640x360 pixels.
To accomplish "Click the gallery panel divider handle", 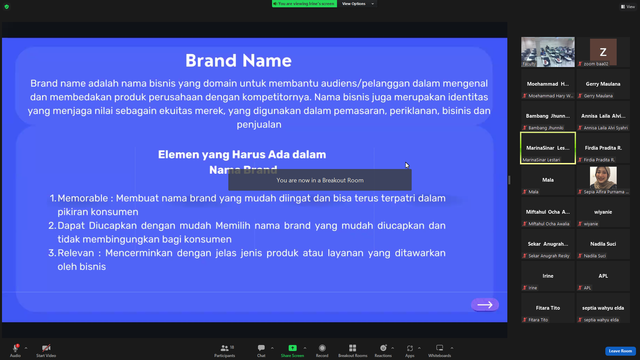I will click(x=509, y=180).
